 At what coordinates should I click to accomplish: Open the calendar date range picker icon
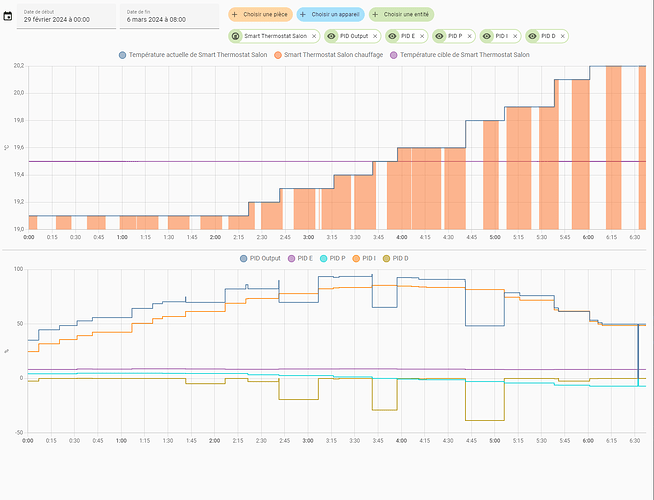tap(8, 16)
